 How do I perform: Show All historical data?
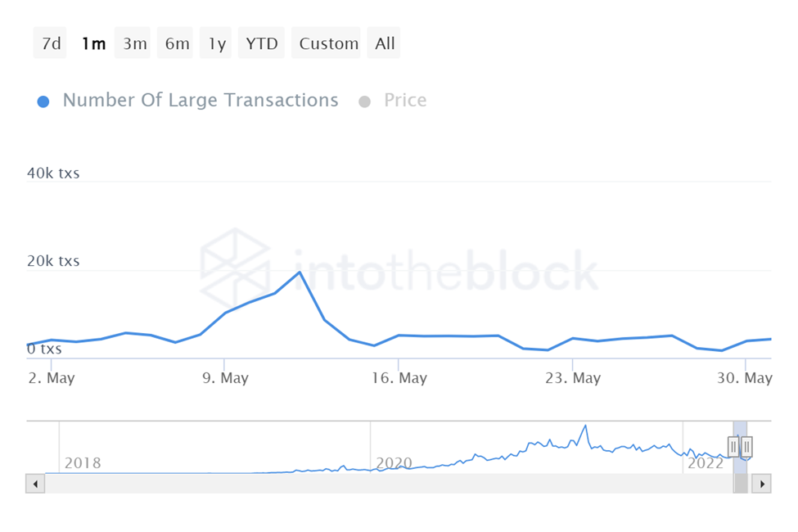(x=385, y=43)
